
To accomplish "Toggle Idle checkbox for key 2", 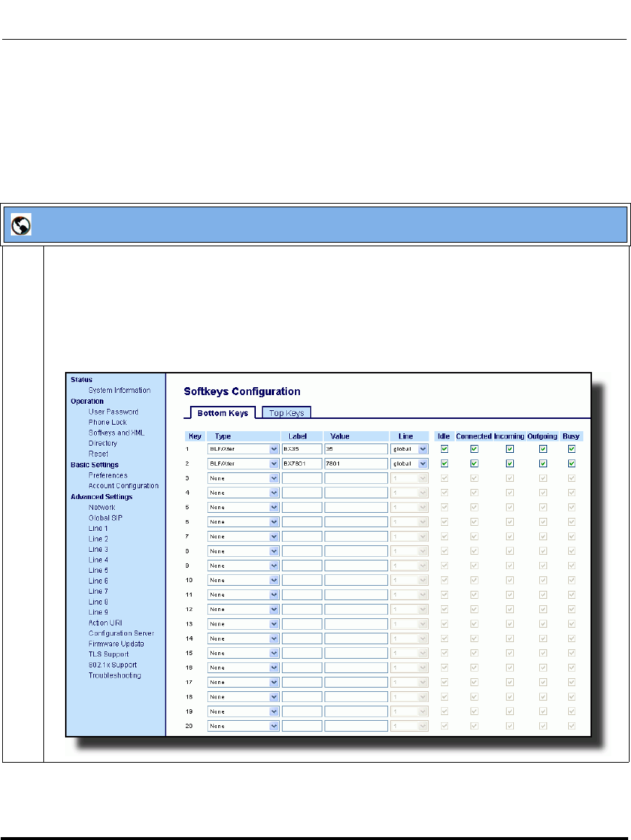I will point(445,464).
